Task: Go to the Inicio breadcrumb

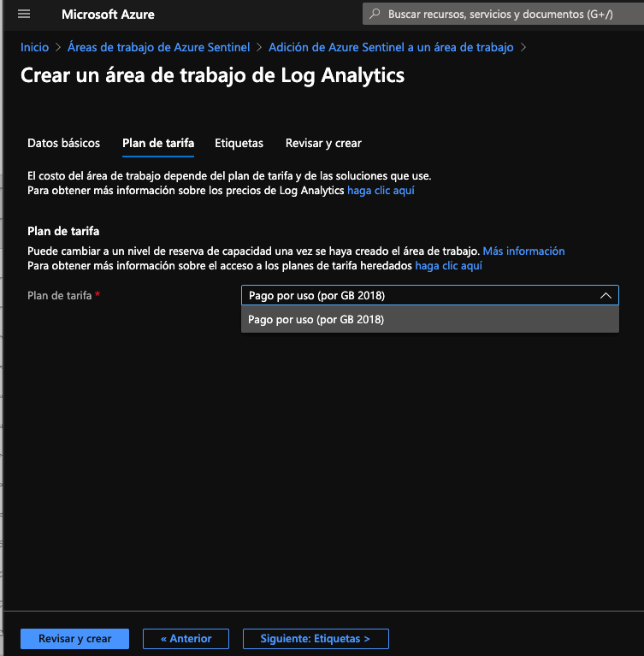Action: click(35, 47)
